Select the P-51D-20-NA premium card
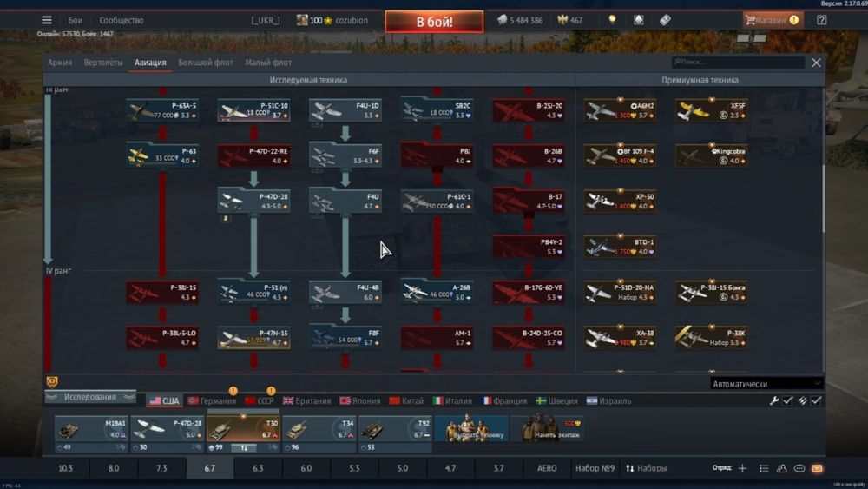 point(620,292)
